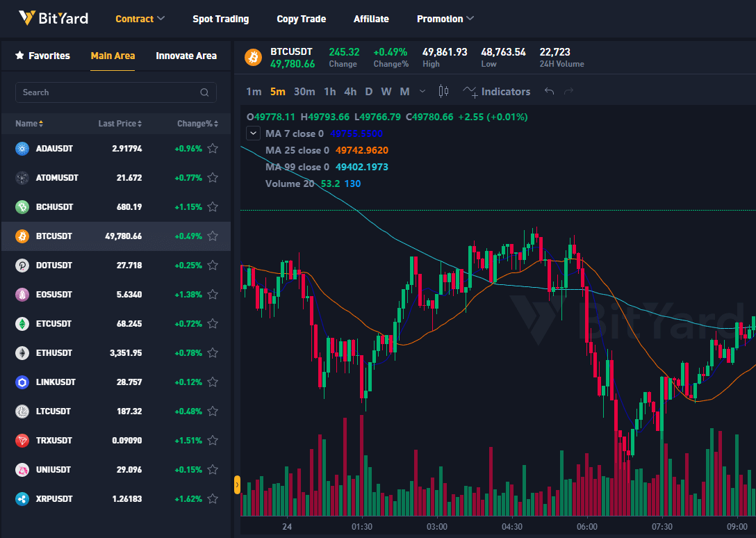Image resolution: width=756 pixels, height=538 pixels.
Task: Click the Bitcoin icon in chart header
Action: click(253, 57)
